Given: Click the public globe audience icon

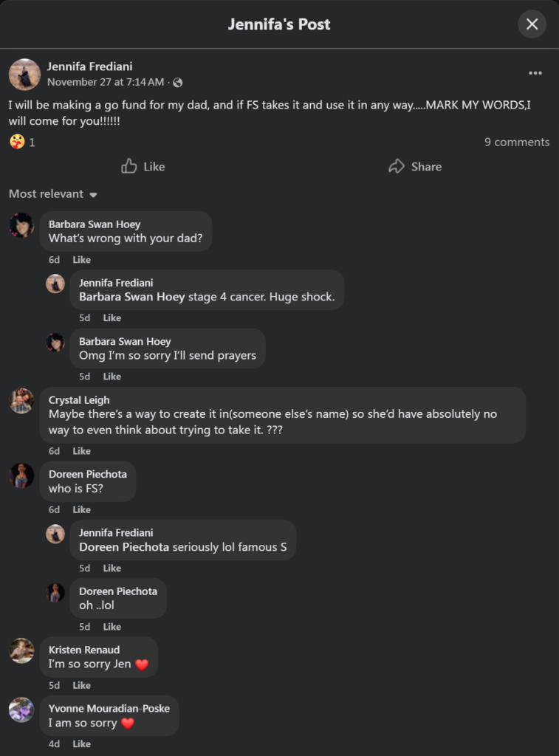Looking at the screenshot, I should pos(177,83).
